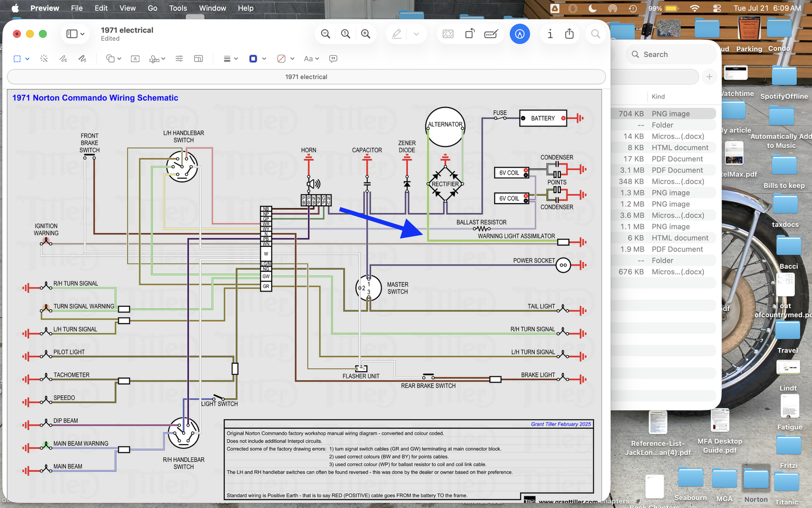Open the View menu
The image size is (812, 508).
(x=127, y=8)
